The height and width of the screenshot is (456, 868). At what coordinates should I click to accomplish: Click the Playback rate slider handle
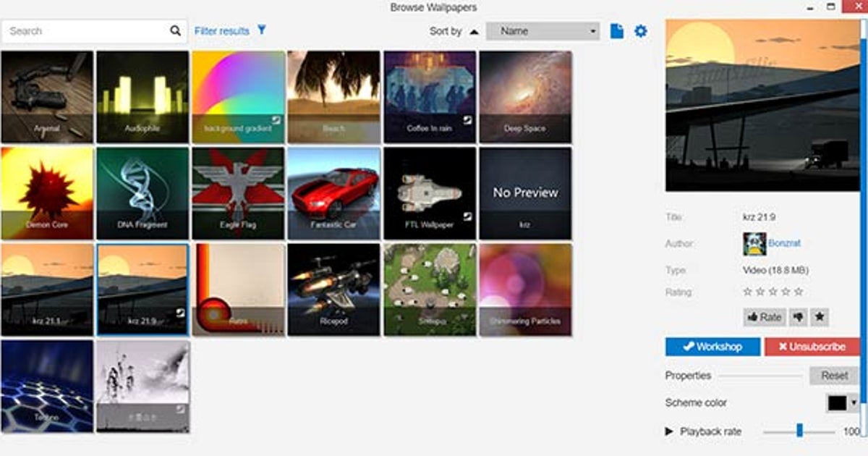pyautogui.click(x=799, y=431)
